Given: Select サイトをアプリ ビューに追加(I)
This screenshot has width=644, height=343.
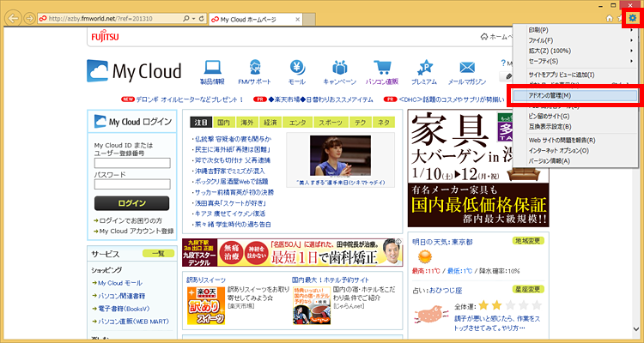Looking at the screenshot, I should [x=575, y=75].
